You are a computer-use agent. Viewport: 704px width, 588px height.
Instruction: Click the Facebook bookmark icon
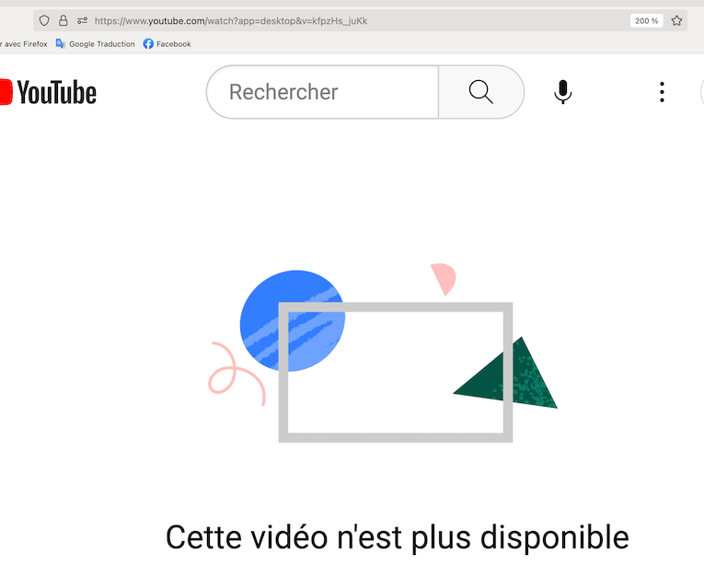[148, 44]
